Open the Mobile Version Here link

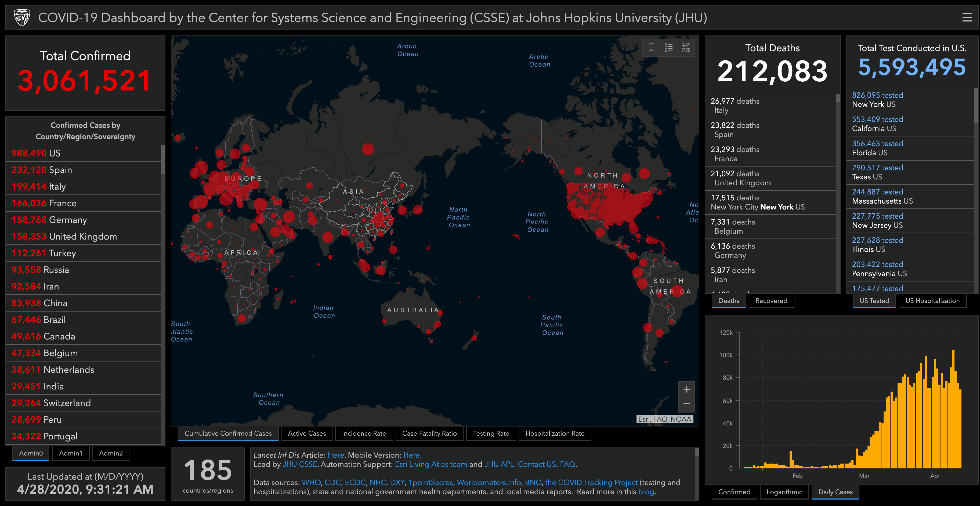coord(411,455)
